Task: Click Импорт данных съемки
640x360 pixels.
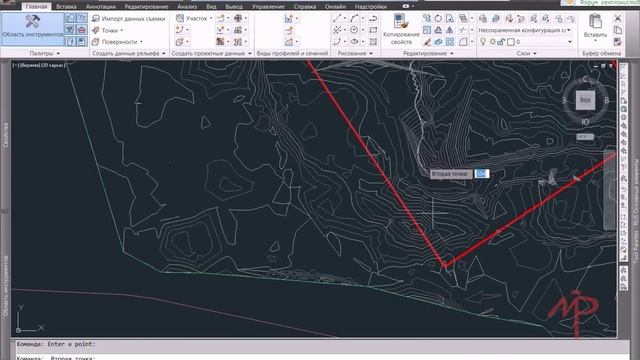Action: click(x=129, y=18)
